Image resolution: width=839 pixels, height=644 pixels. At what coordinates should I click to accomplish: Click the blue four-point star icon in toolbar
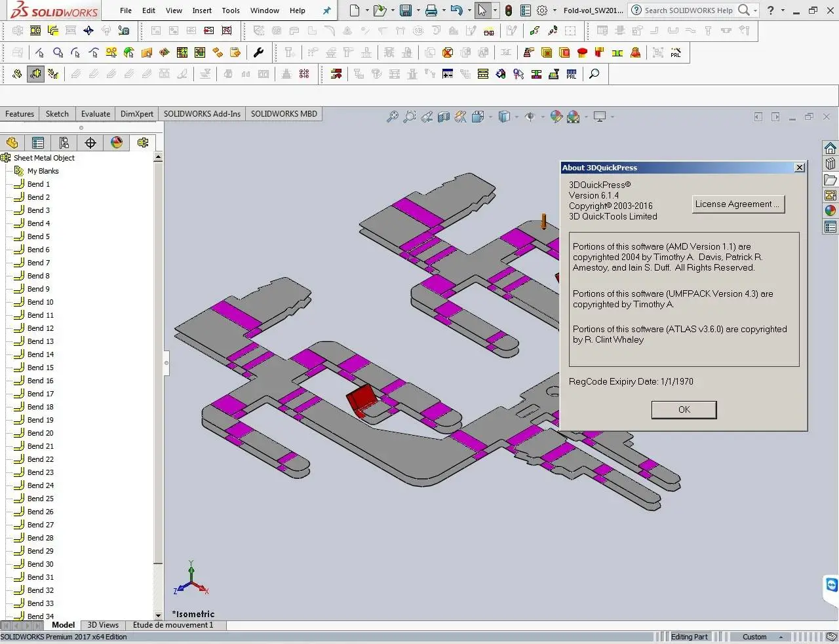88,30
